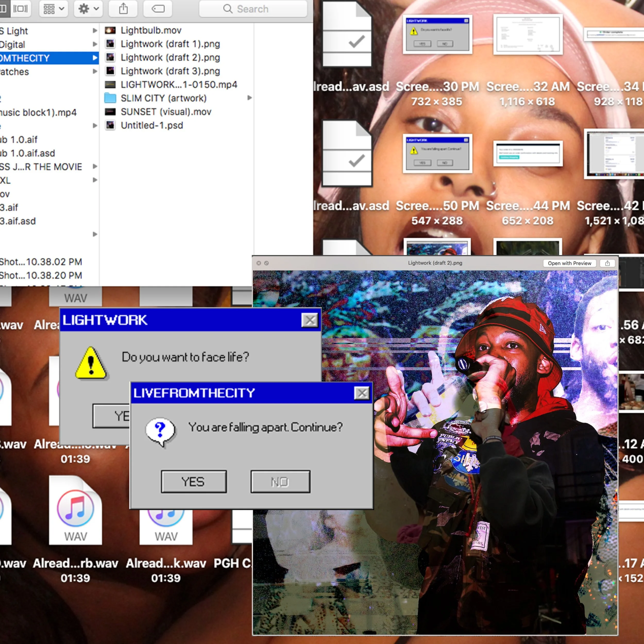Select Lightbulb.mov file

click(x=151, y=30)
